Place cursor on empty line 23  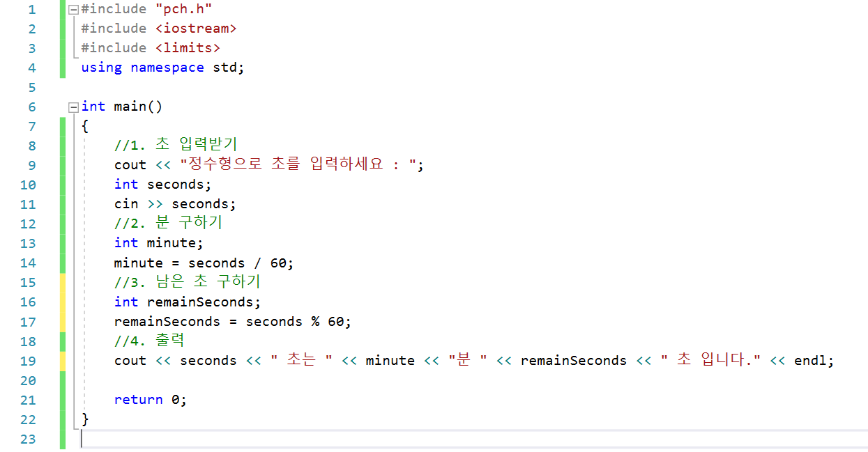pos(474,438)
